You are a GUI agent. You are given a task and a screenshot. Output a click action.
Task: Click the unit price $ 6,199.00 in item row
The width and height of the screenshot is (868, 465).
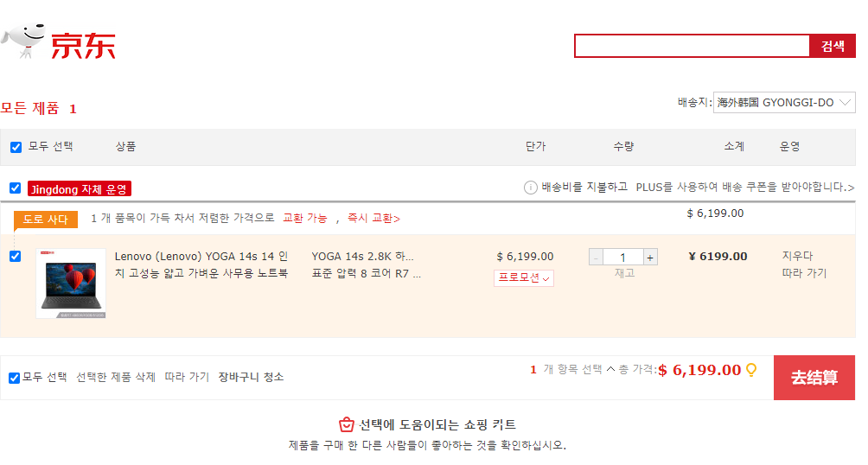[x=525, y=257]
